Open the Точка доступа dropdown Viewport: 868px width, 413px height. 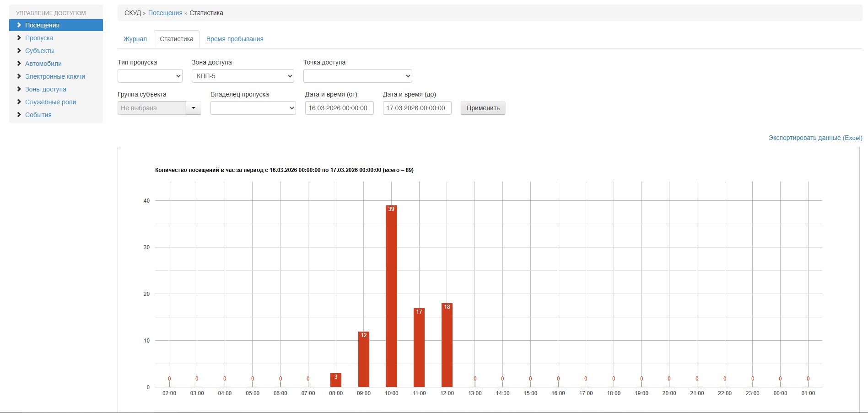[357, 76]
